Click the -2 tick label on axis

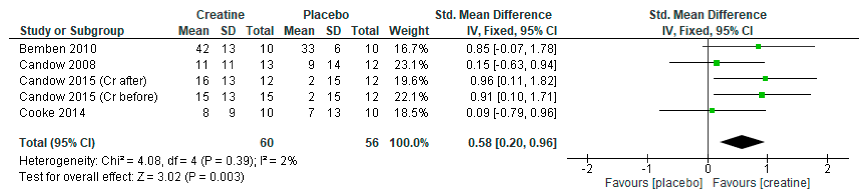587,169
